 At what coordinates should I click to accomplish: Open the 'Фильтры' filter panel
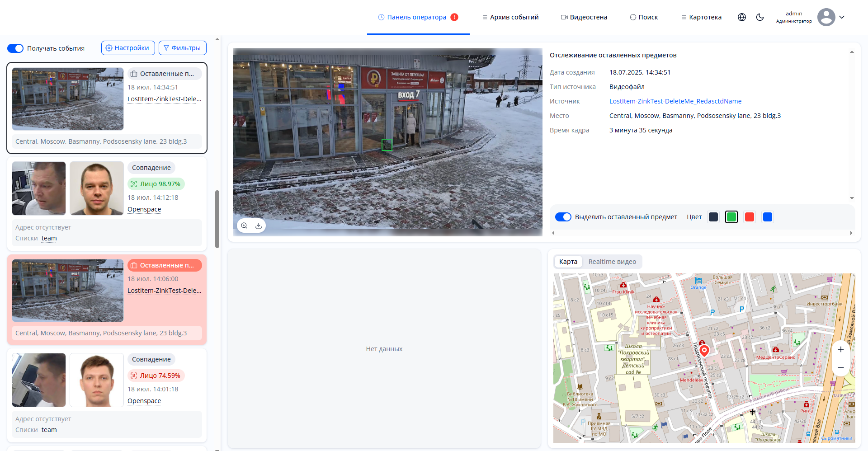coord(182,48)
